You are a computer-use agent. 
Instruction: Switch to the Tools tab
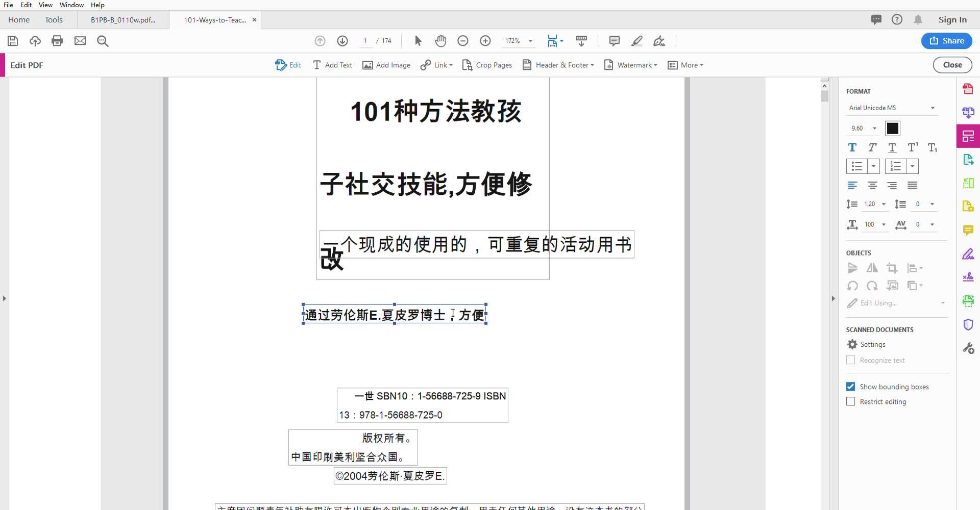pyautogui.click(x=54, y=19)
